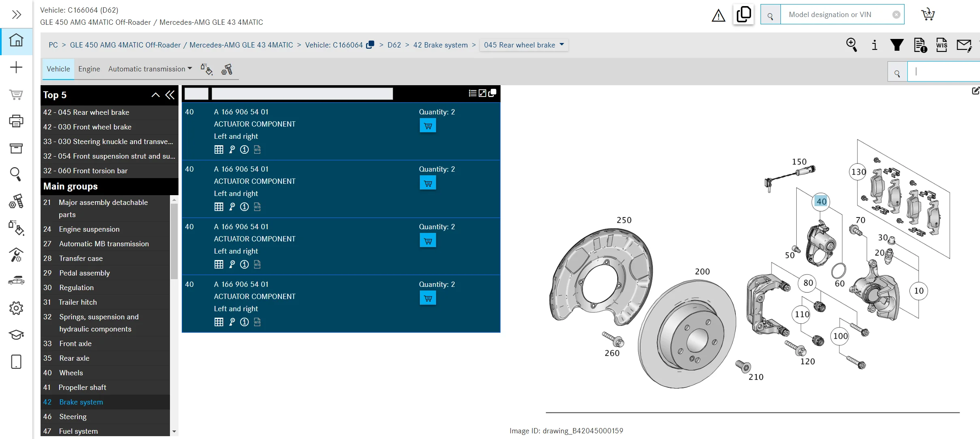This screenshot has height=439, width=980.
Task: Select main group 28 Transfer case
Action: pos(105,258)
